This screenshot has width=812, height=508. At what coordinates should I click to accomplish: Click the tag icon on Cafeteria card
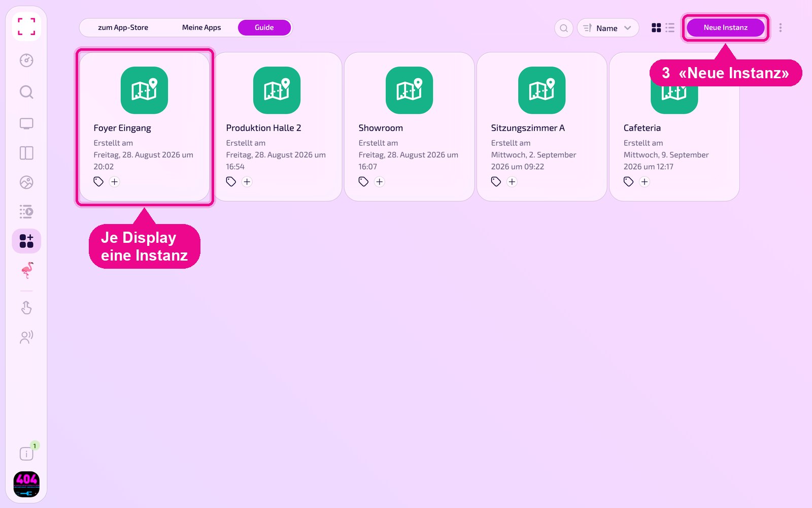pyautogui.click(x=628, y=181)
